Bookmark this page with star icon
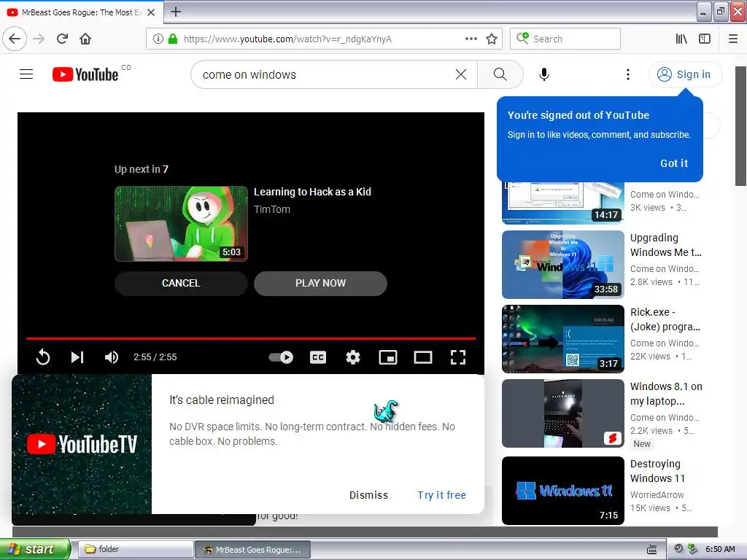747x560 pixels. tap(492, 39)
